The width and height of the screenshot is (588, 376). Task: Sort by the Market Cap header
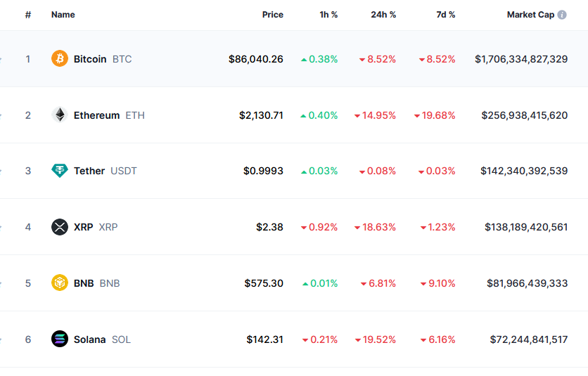(530, 15)
